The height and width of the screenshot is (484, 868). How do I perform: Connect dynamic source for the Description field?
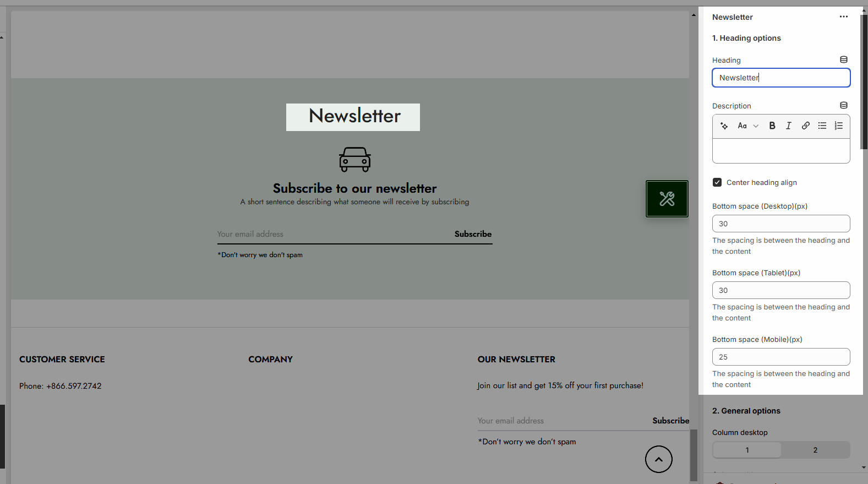pos(843,105)
